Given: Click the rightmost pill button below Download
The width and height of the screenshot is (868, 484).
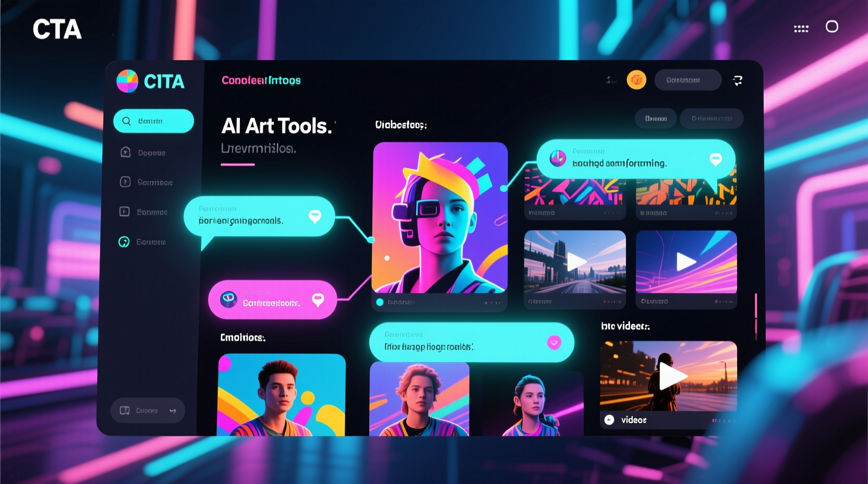Looking at the screenshot, I should [712, 118].
